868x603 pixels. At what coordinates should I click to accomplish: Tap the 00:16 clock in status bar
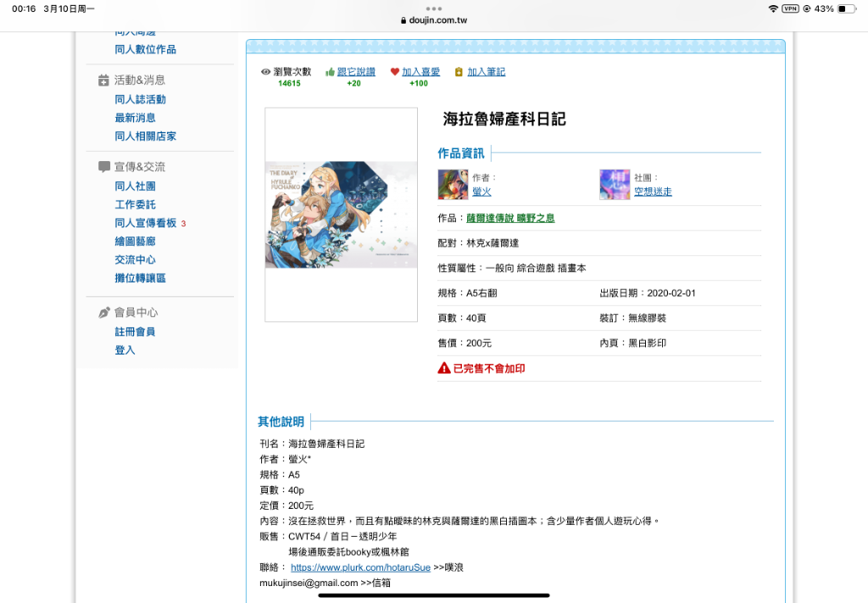tap(24, 8)
